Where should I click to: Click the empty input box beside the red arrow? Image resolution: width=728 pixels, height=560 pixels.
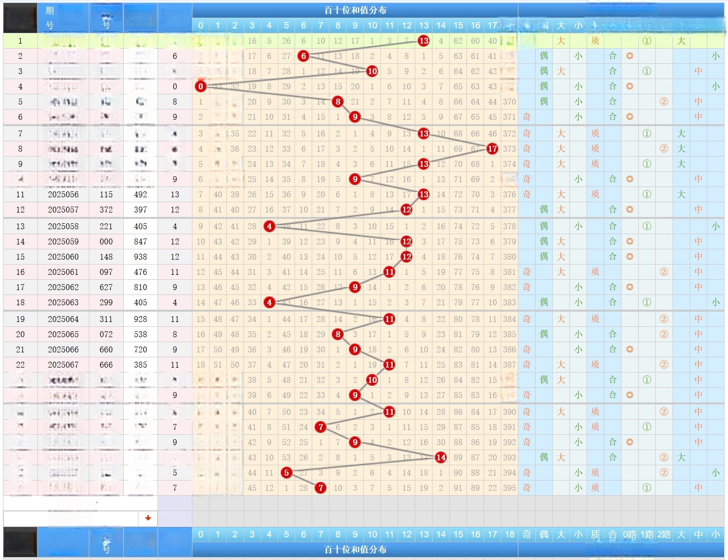coord(71,518)
